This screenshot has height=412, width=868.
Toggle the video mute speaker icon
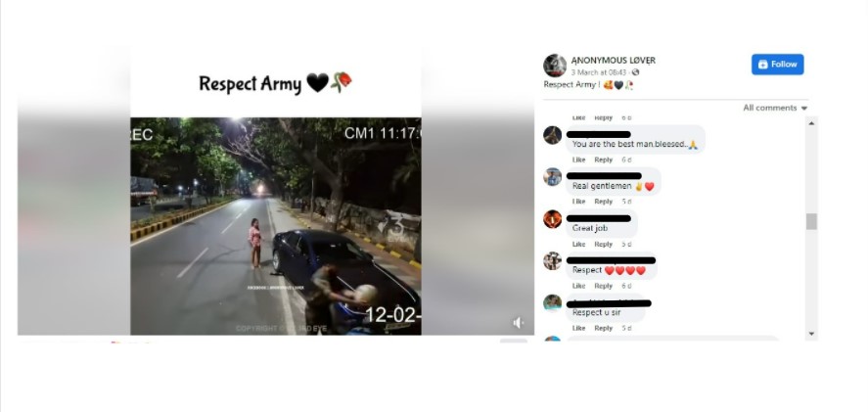(518, 323)
